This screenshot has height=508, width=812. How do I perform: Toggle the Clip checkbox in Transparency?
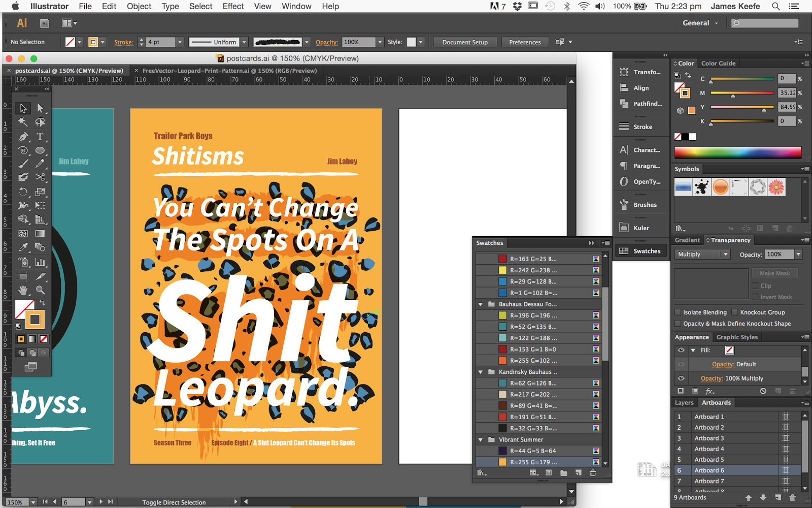(755, 285)
